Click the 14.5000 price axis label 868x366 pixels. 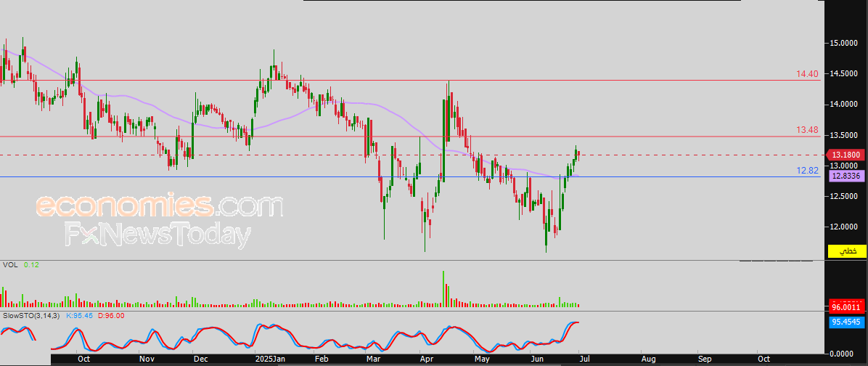[843, 73]
